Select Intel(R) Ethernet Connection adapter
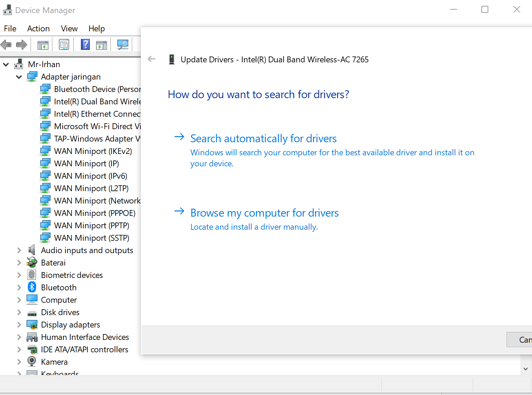This screenshot has height=395, width=532. click(97, 114)
